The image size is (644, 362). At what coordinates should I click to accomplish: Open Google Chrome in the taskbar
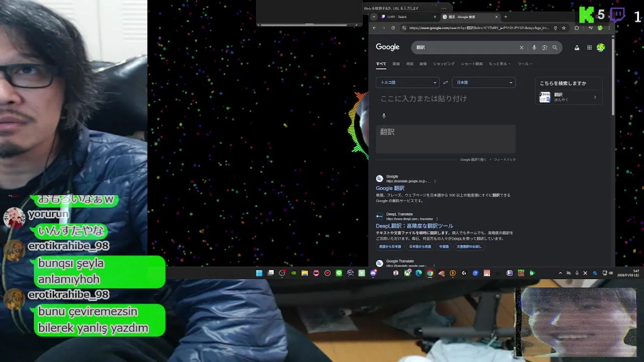point(430,273)
